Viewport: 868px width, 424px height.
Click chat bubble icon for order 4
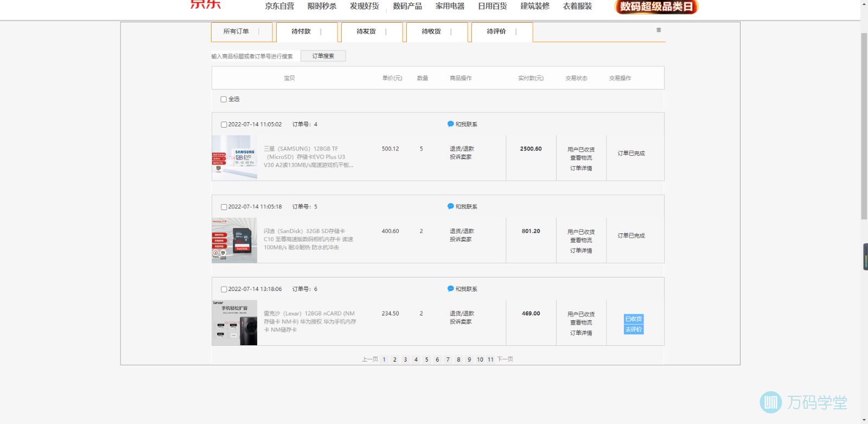[450, 124]
